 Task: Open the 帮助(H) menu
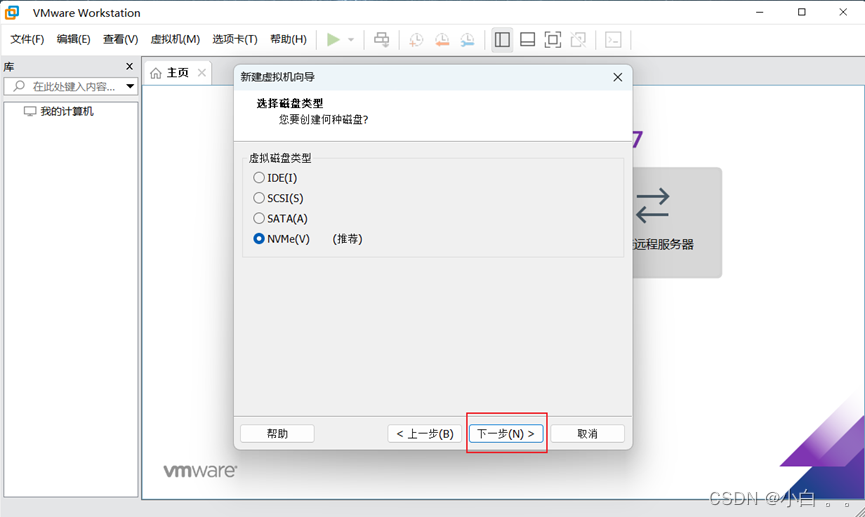coord(288,39)
